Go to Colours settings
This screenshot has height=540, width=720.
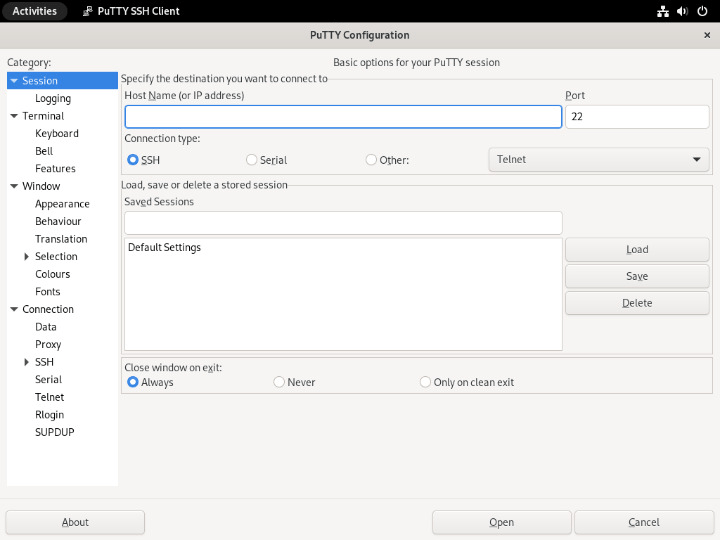click(x=53, y=274)
